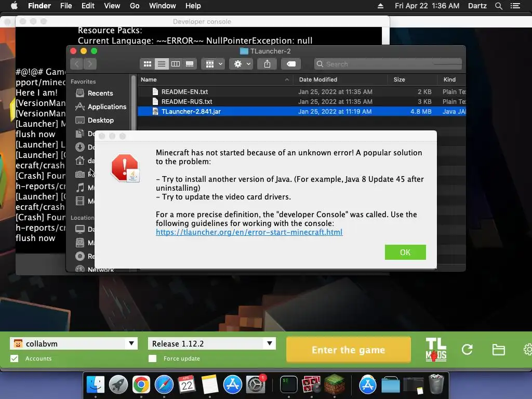
Task: Open the Edit menu
Action: point(88,6)
